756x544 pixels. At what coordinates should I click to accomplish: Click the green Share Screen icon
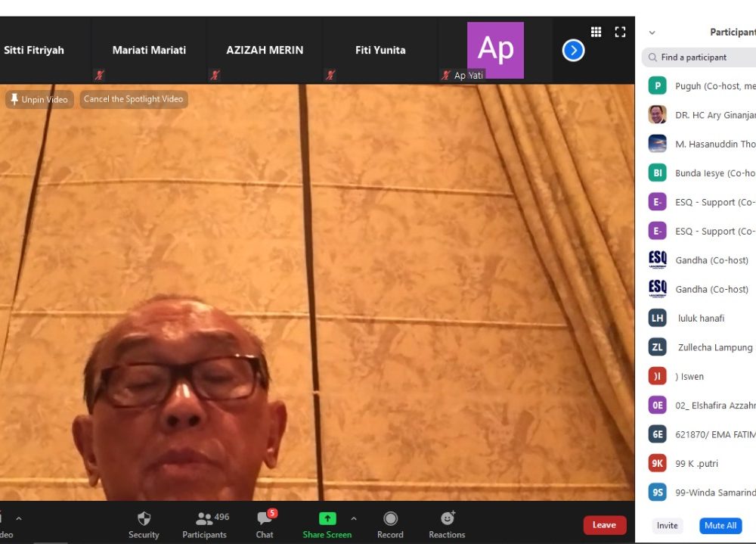coord(327,518)
